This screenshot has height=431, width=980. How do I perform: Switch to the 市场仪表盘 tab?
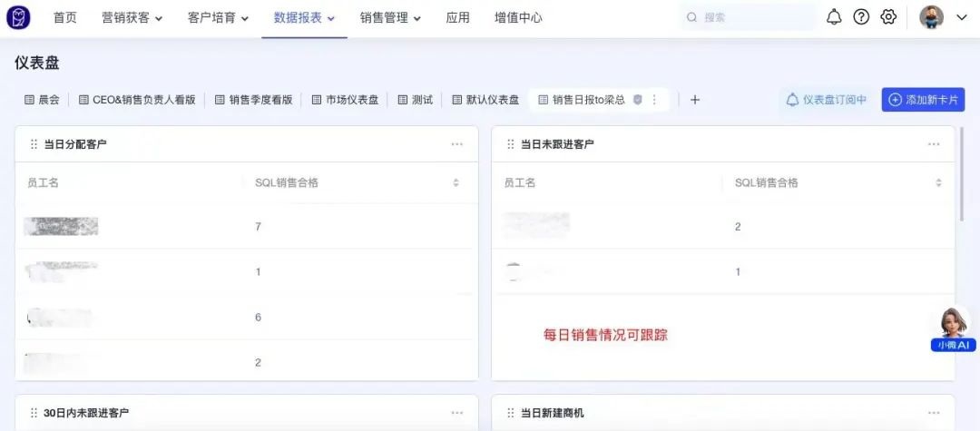point(345,100)
